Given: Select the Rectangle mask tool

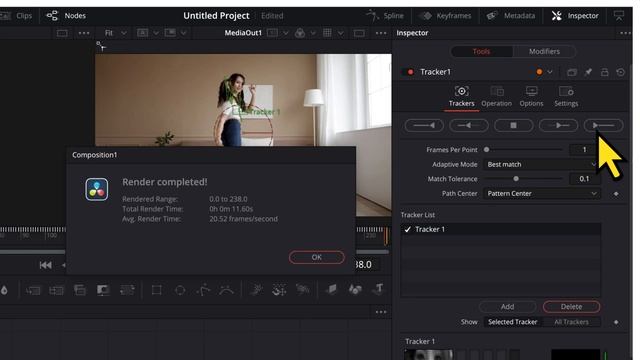Looking at the screenshot, I should 156,290.
